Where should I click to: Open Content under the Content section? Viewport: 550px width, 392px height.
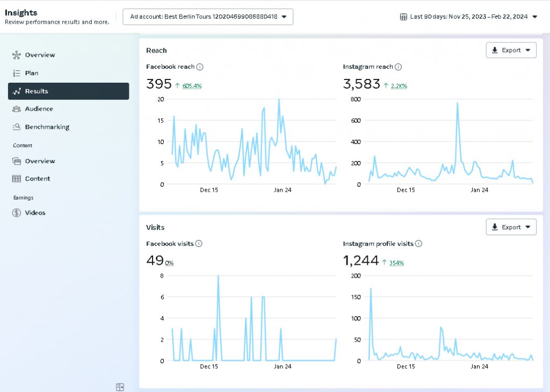37,179
